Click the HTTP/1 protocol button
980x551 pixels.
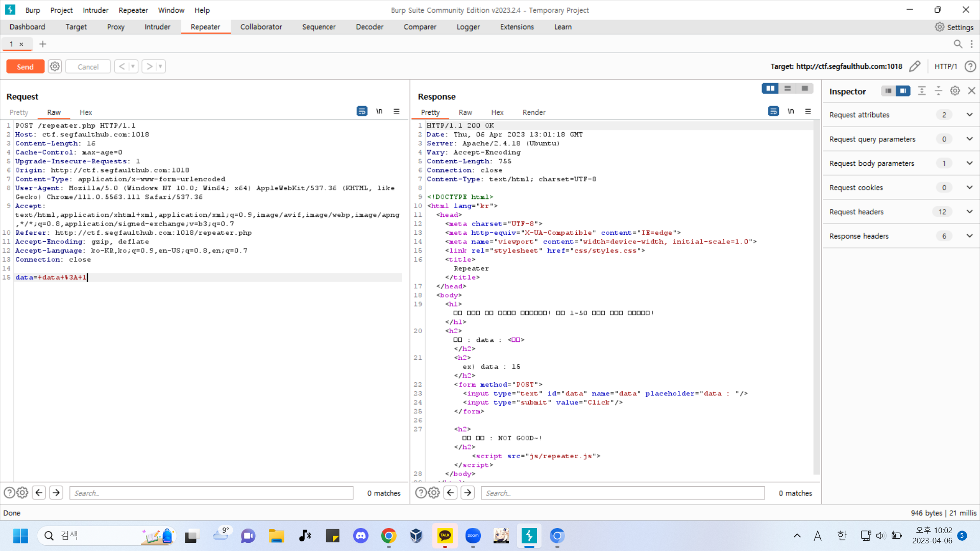[x=945, y=66]
